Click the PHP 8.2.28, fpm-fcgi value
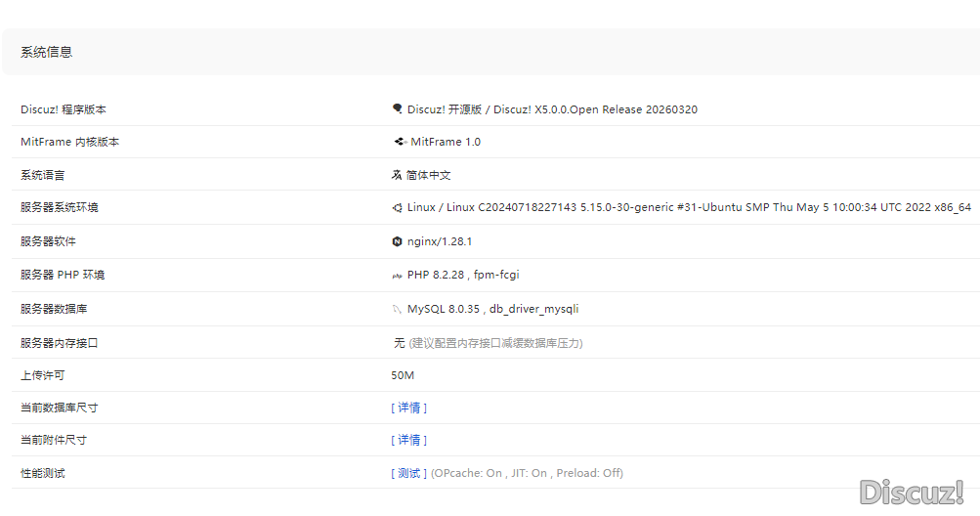Viewport: 980px width, 516px height. [x=463, y=275]
